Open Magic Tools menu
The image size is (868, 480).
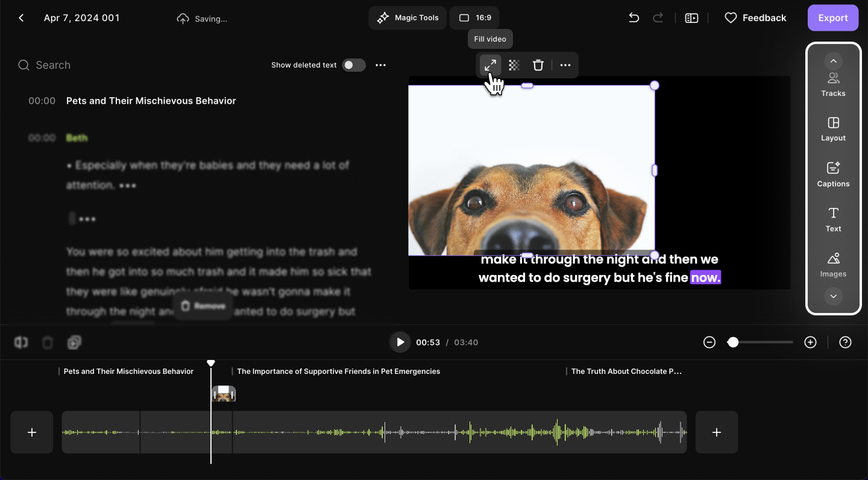point(408,18)
